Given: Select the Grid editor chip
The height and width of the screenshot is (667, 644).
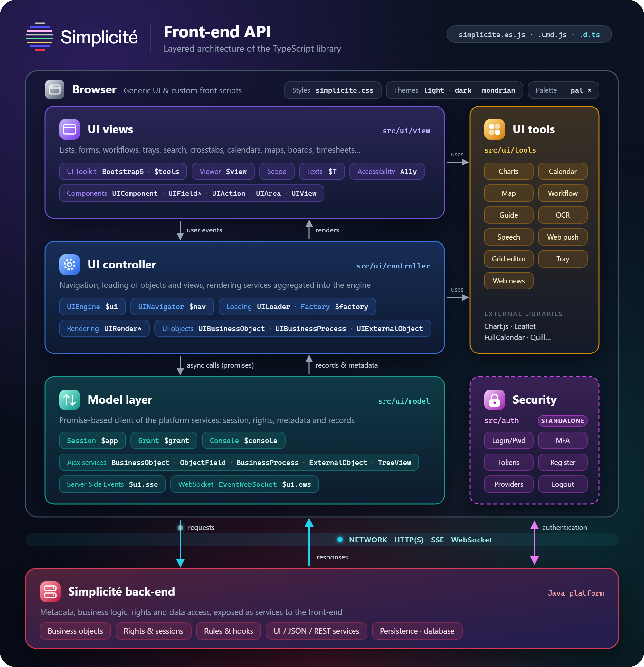Looking at the screenshot, I should (x=508, y=258).
